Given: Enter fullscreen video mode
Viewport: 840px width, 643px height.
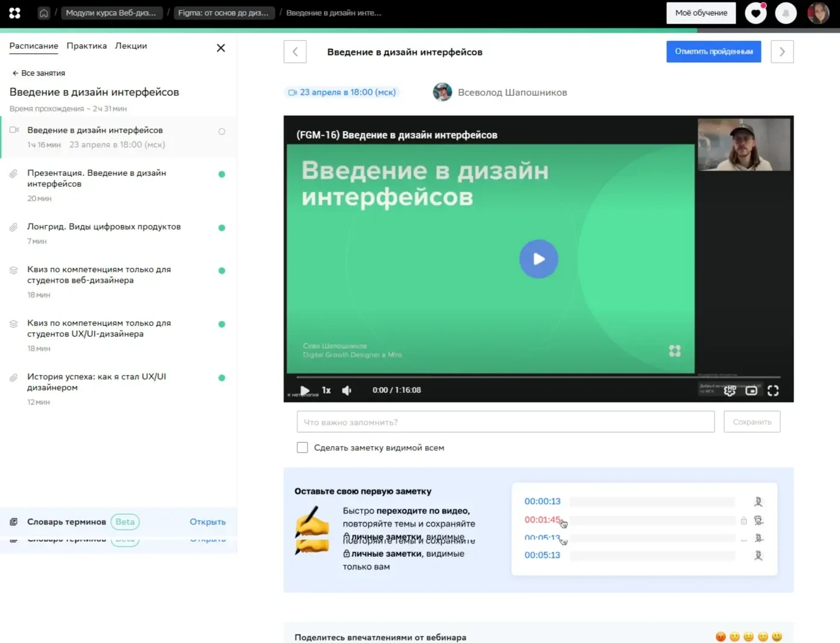Looking at the screenshot, I should 773,391.
